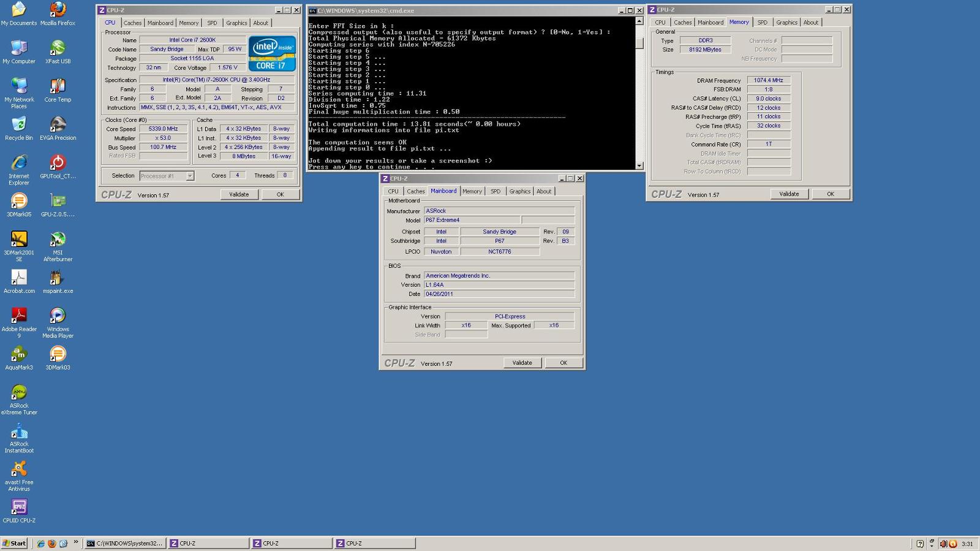Open Internet Explorer desktop icon
980x551 pixels.
(x=18, y=170)
